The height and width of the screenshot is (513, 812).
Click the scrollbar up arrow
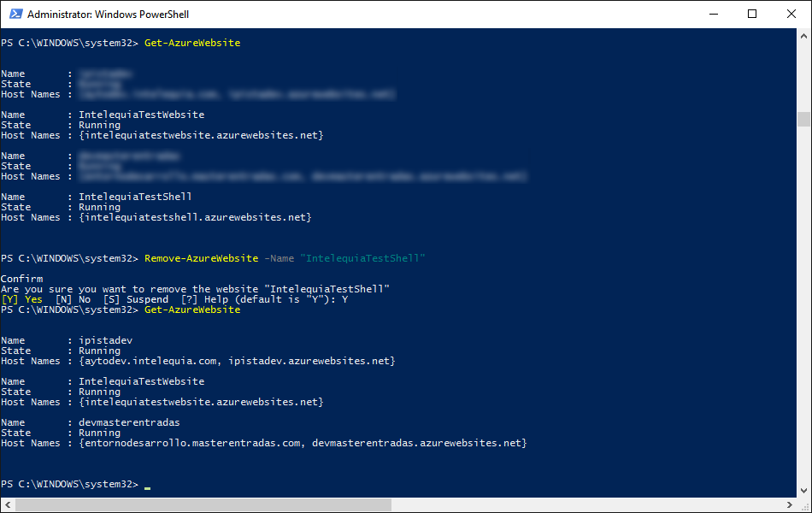click(x=803, y=34)
